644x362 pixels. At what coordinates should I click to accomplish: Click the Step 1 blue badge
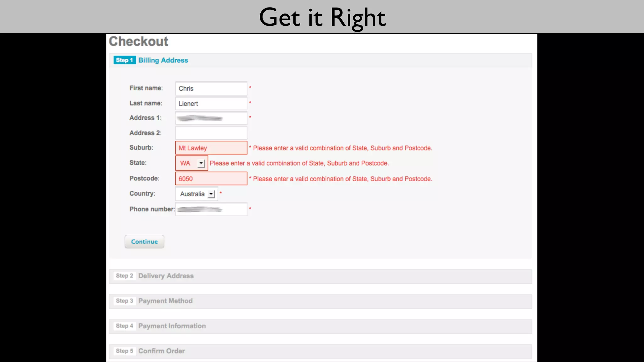[x=125, y=60]
